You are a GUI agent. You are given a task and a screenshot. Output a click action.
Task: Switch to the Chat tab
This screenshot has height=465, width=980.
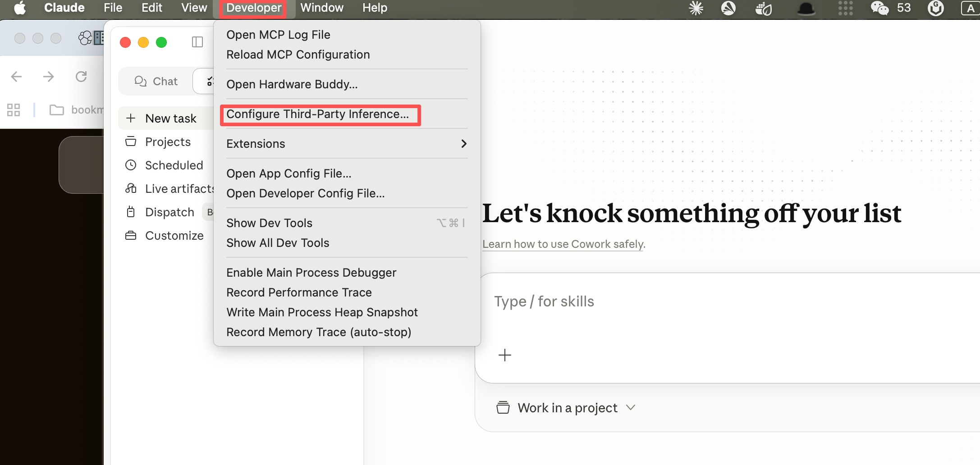click(156, 81)
